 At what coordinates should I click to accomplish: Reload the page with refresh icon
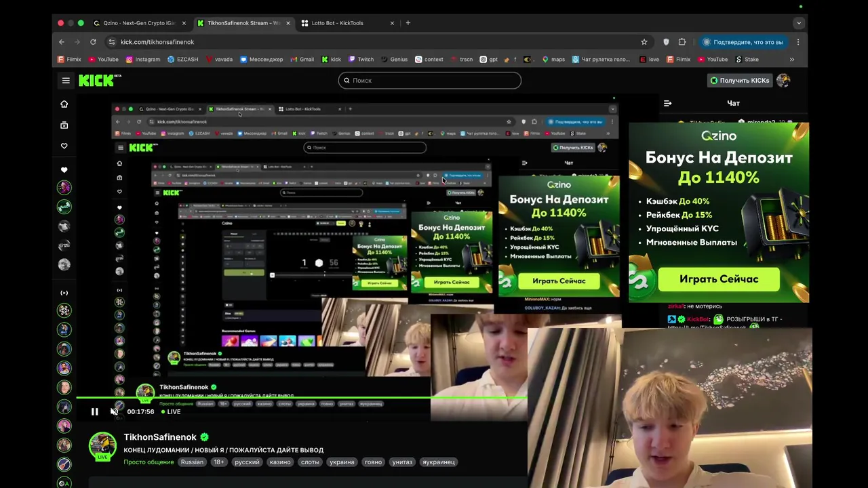click(x=93, y=42)
